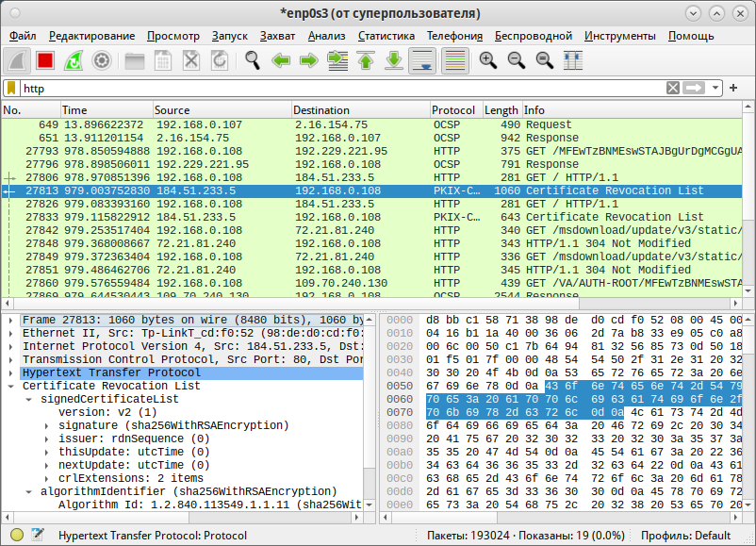This screenshot has height=546, width=756.
Task: Go forward to next packet arrow
Action: (x=309, y=60)
